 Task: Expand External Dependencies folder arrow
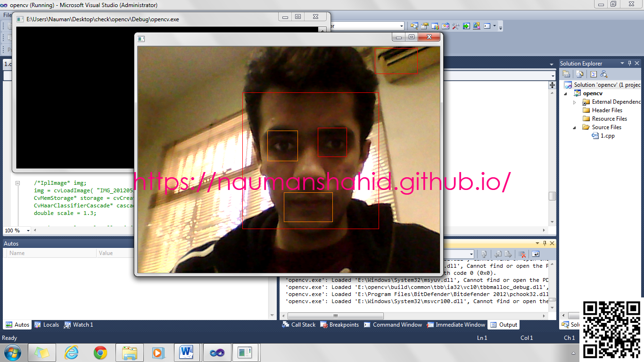pyautogui.click(x=575, y=102)
